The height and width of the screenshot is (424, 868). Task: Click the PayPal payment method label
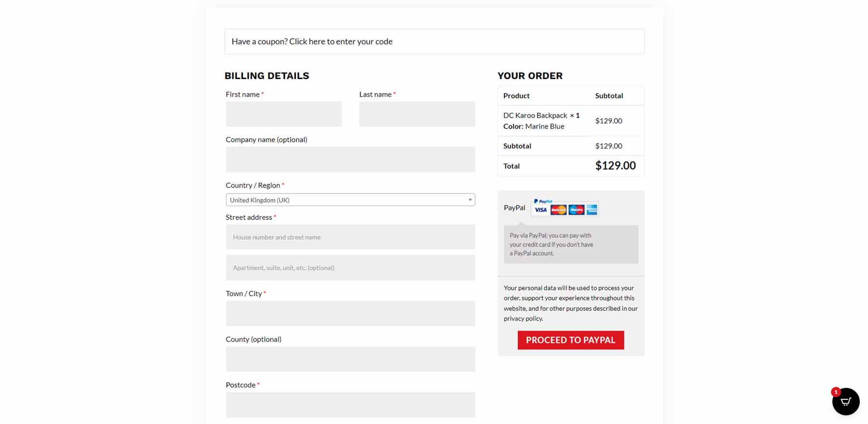point(514,207)
